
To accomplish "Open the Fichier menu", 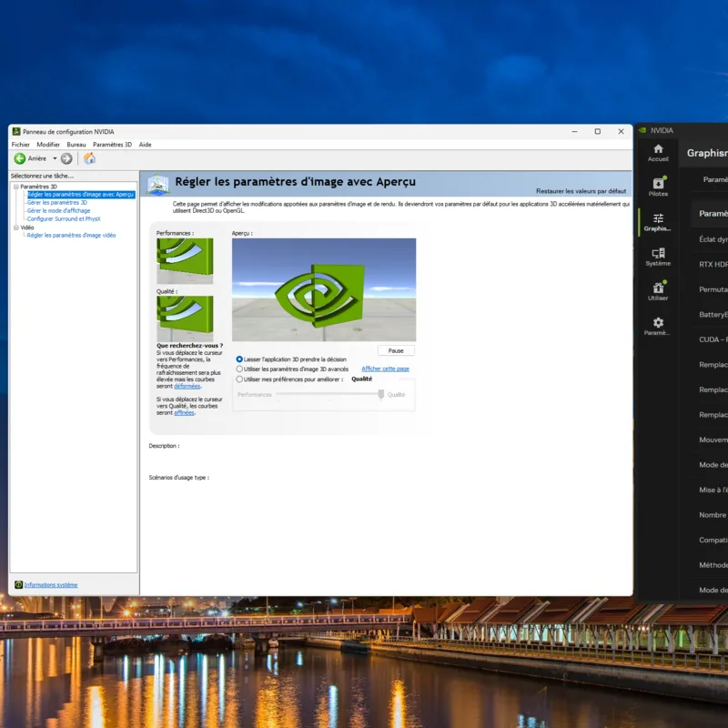I will click(20, 145).
